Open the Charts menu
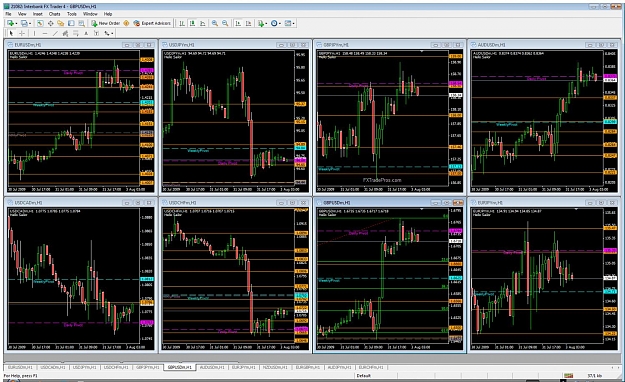This screenshot has width=625, height=382. pyautogui.click(x=54, y=14)
